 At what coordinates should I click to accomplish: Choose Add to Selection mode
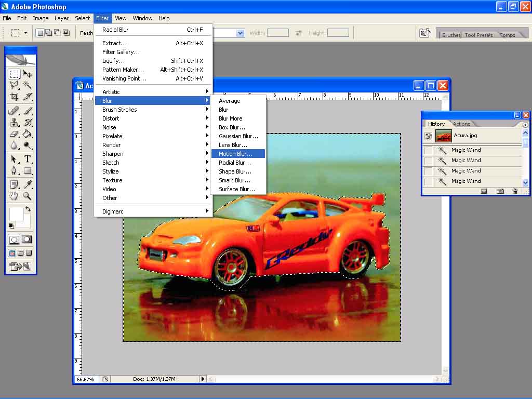(x=49, y=33)
